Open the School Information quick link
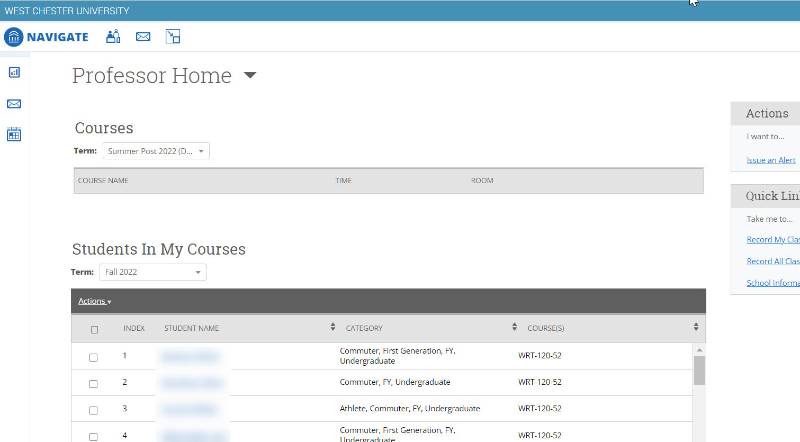Viewport: 800px width, 442px height. pyautogui.click(x=773, y=283)
